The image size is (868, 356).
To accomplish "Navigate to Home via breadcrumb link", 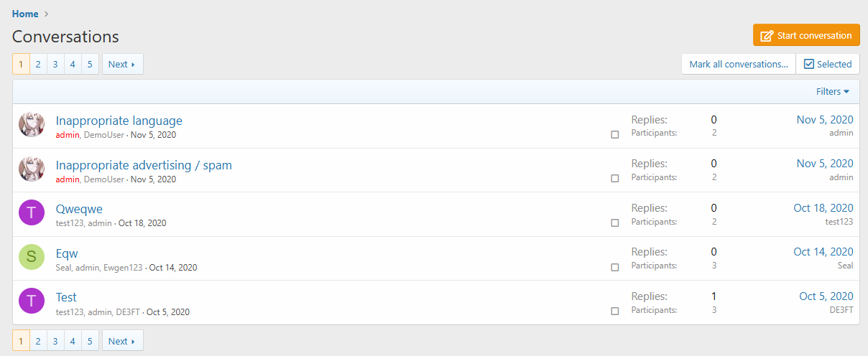I will tap(25, 14).
